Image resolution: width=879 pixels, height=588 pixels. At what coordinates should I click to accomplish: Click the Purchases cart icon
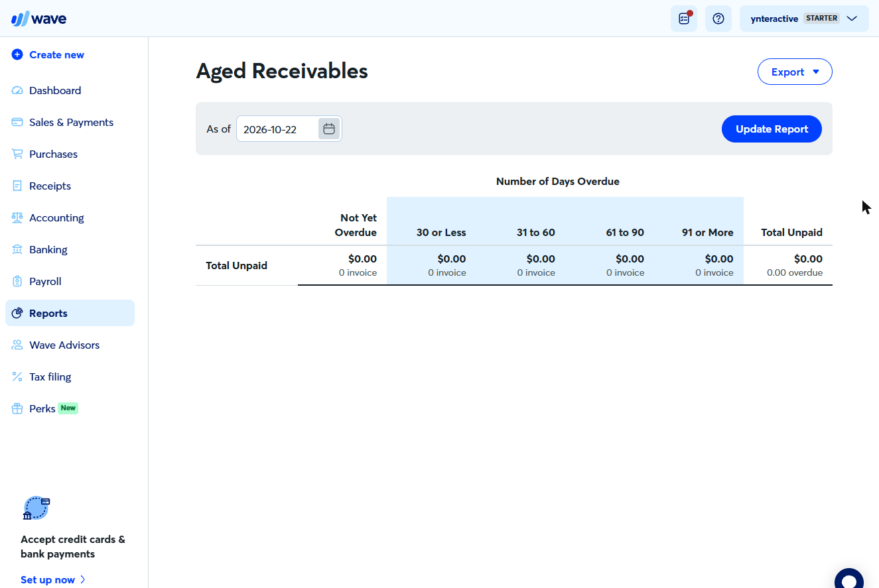pyautogui.click(x=17, y=154)
